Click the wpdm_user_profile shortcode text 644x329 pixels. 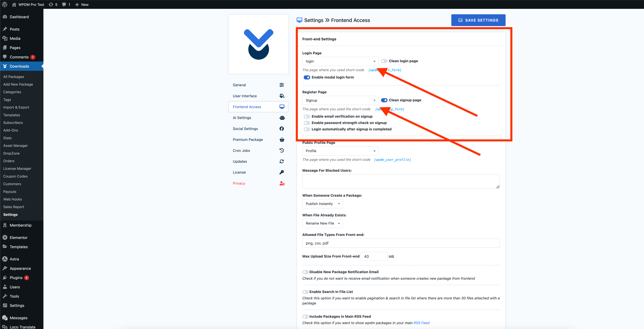point(393,160)
